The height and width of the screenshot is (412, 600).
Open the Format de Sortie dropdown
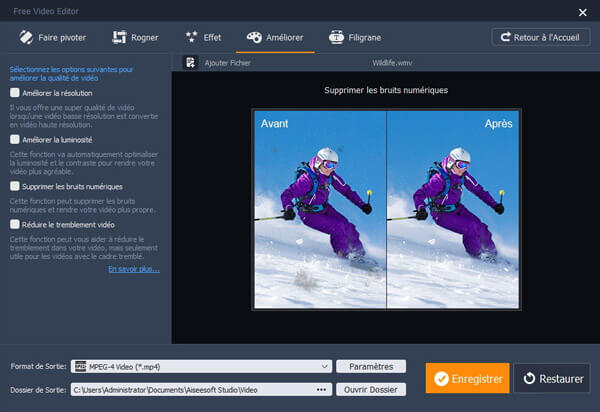point(323,366)
